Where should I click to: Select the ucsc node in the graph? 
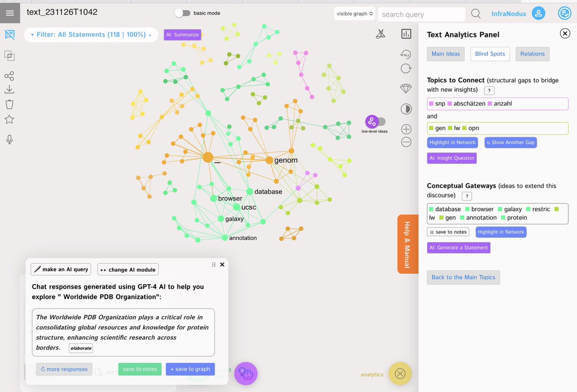pos(237,207)
